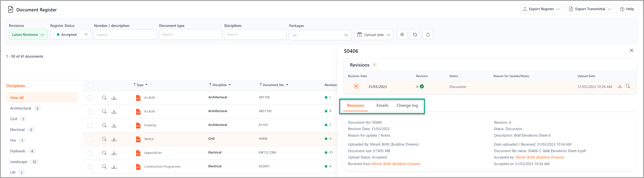
Task: Download the S0406 Sketch document
Action: [114, 139]
